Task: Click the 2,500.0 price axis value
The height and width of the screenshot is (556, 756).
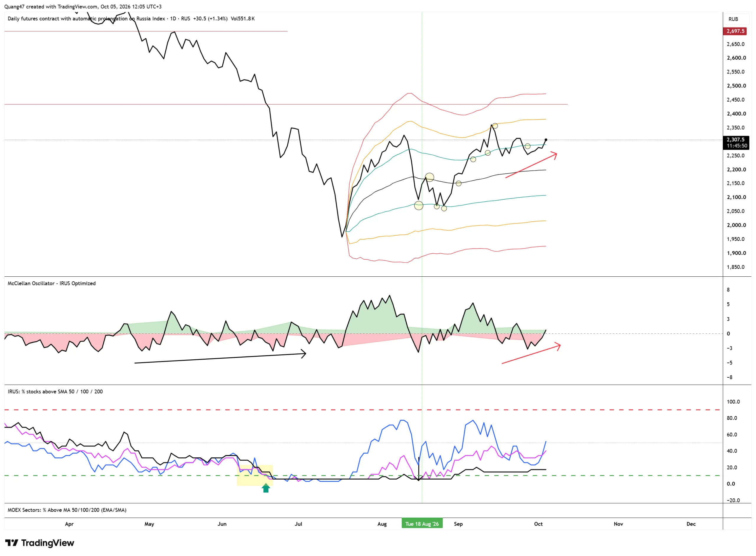Action: click(736, 86)
